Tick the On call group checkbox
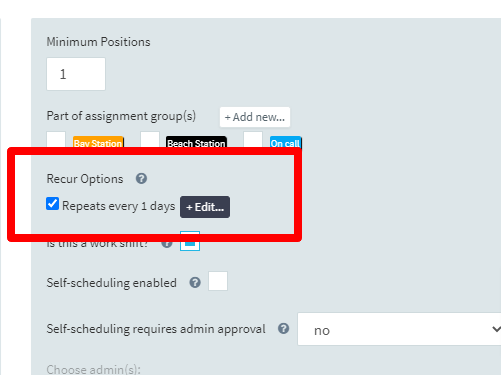Screen dimensions: 501x375 point(253,140)
